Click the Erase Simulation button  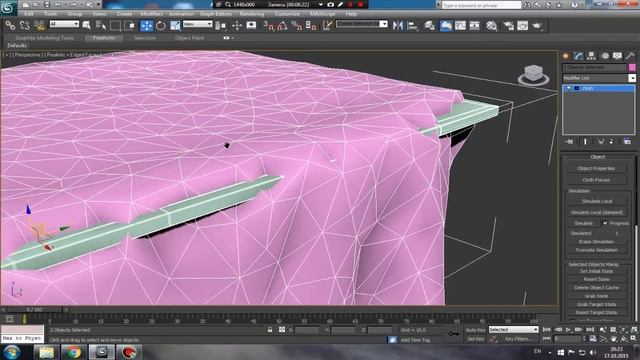pyautogui.click(x=596, y=242)
